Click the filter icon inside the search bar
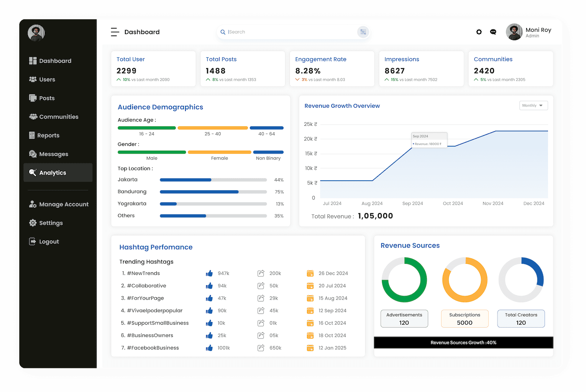The height and width of the screenshot is (392, 586). click(363, 32)
